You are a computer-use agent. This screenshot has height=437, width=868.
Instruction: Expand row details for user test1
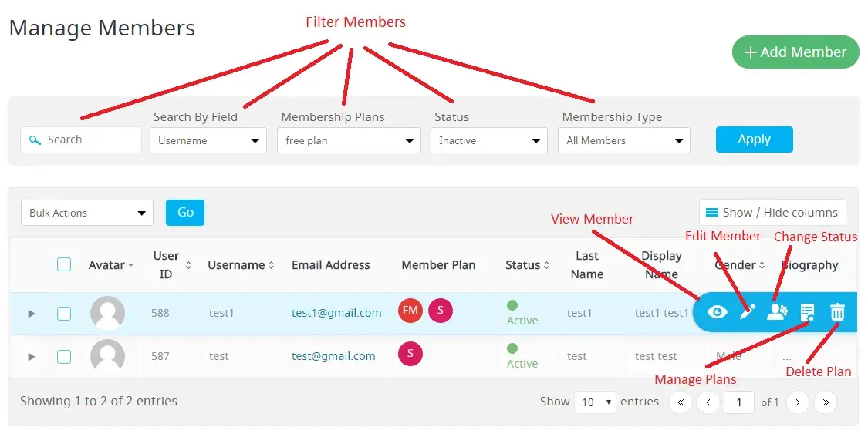coord(32,314)
